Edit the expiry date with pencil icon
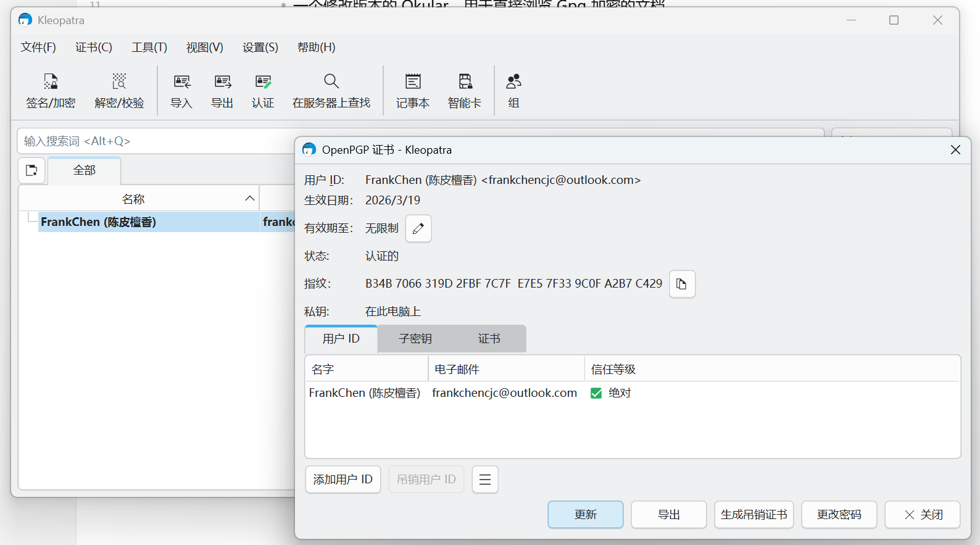980x545 pixels. [x=418, y=228]
